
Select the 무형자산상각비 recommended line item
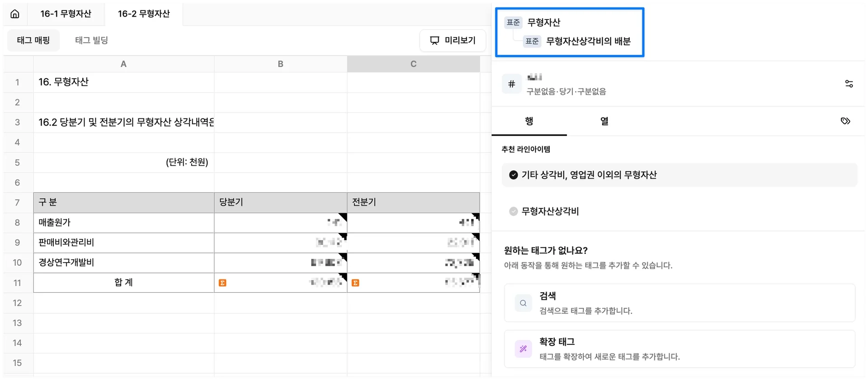click(x=550, y=211)
